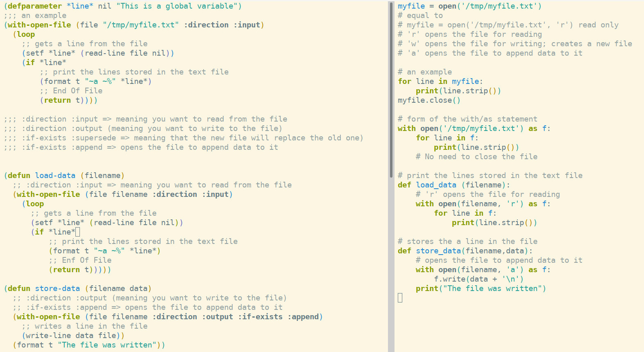Click the "with open('/tmp/myfile.txt') as f:" line

474,129
